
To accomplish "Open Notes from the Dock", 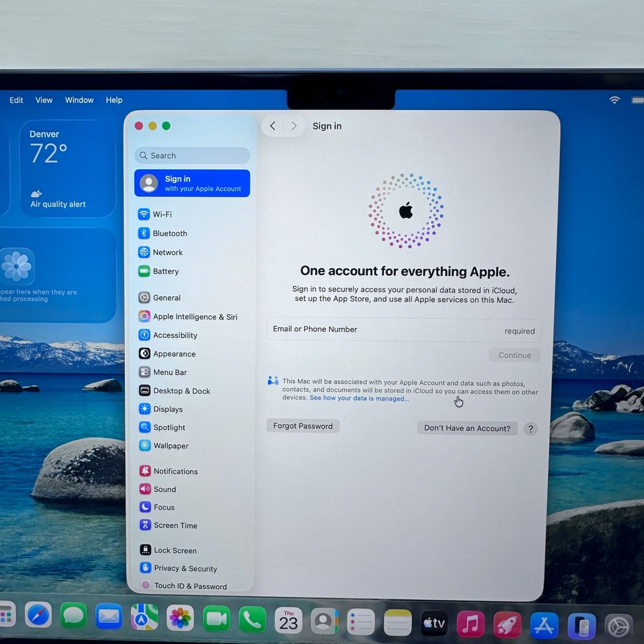I will pos(398,623).
